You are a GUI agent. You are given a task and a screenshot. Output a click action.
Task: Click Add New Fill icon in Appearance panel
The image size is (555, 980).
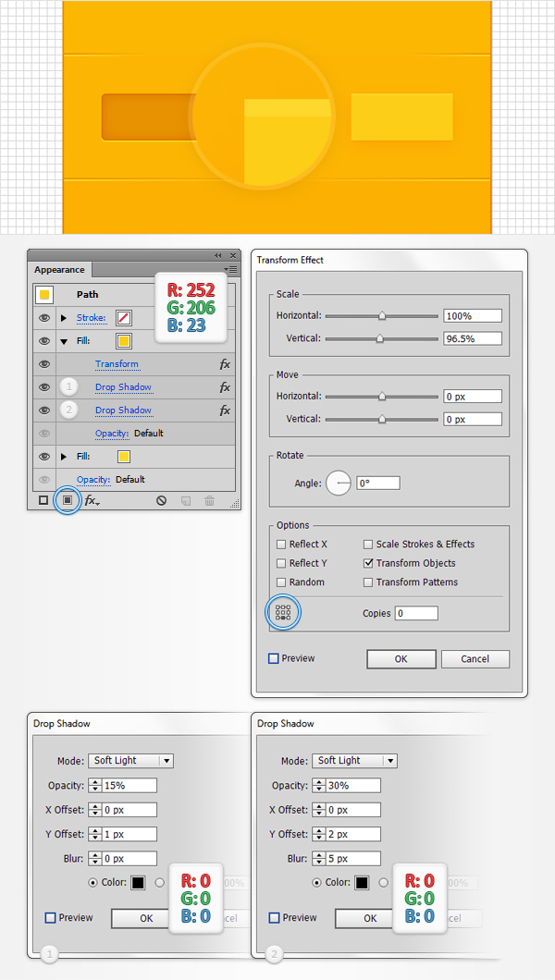pos(68,500)
